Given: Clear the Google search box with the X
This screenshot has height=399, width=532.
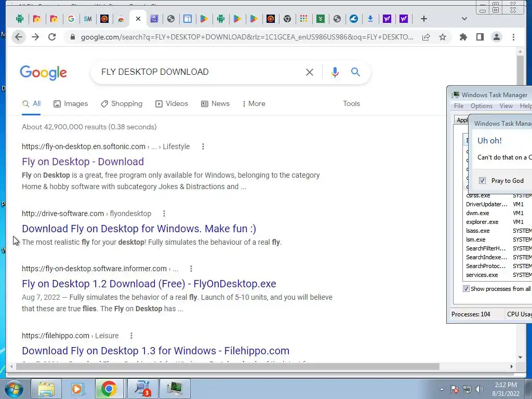Looking at the screenshot, I should (x=310, y=72).
